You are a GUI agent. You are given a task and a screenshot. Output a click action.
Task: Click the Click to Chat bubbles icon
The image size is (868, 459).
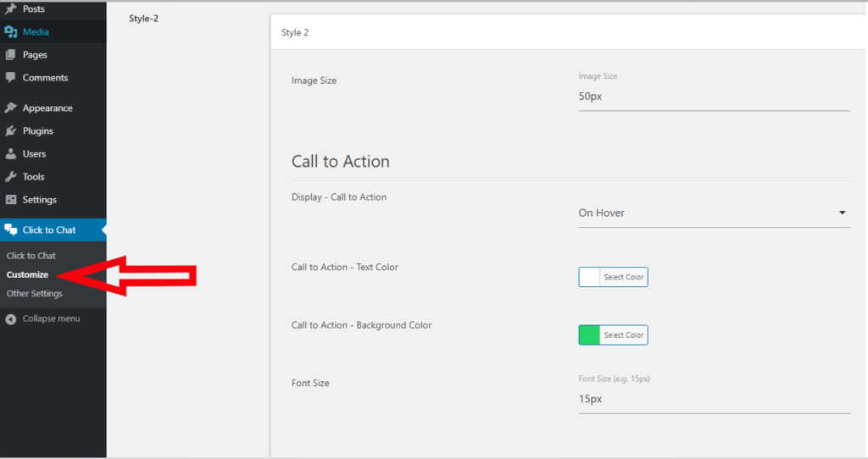[10, 230]
